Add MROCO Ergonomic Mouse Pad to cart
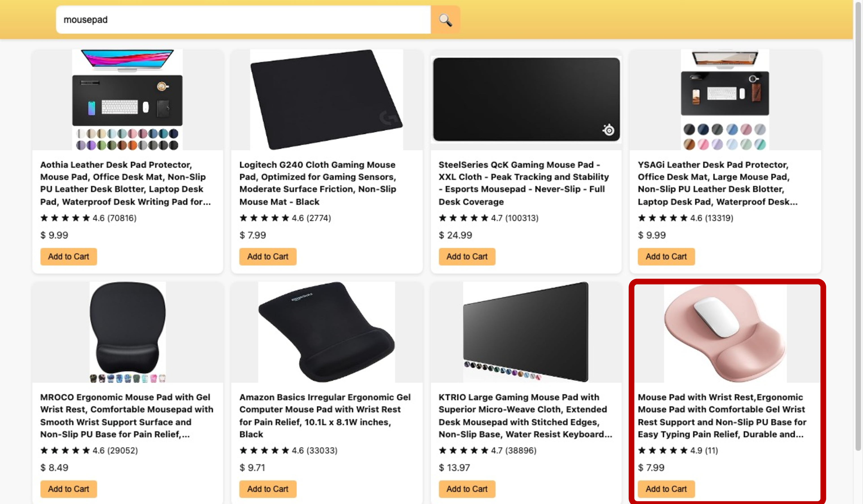The height and width of the screenshot is (504, 863). tap(69, 489)
